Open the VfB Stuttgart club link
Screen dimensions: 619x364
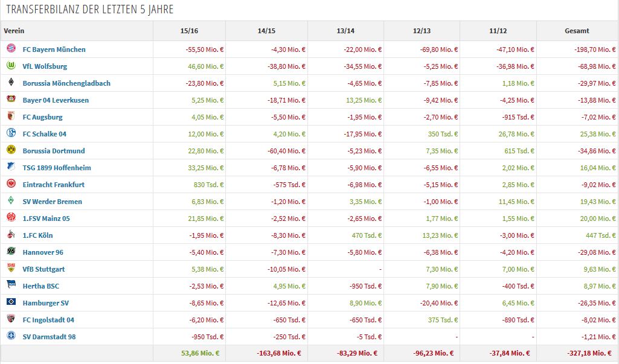point(43,269)
